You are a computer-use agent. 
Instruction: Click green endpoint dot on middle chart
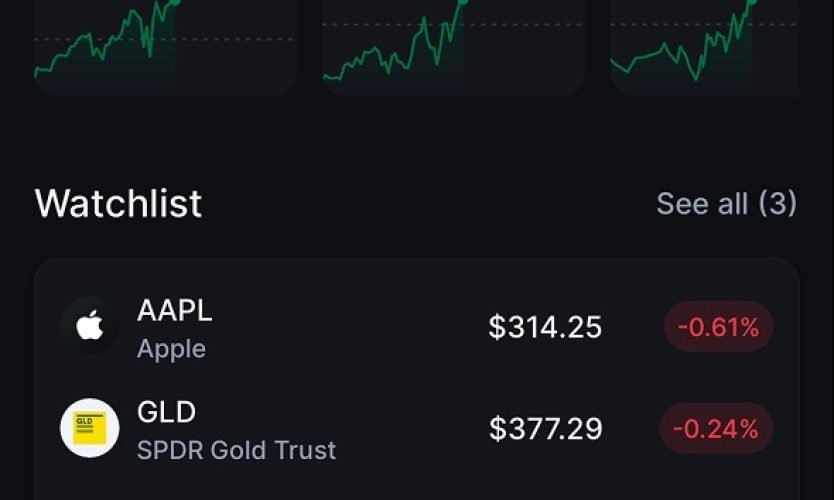click(463, 2)
